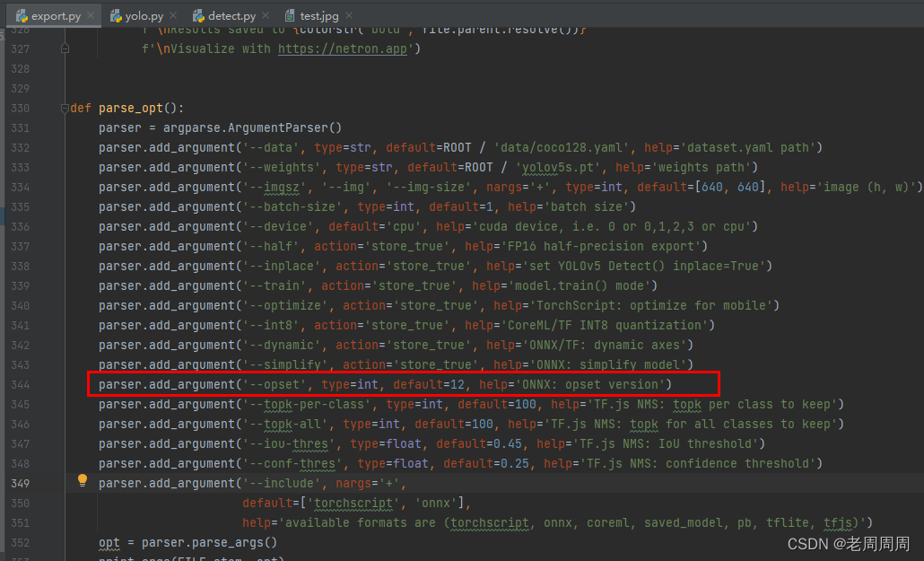Click 'FP16 half-precision export' help string
This screenshot has height=561, width=924.
[x=600, y=246]
